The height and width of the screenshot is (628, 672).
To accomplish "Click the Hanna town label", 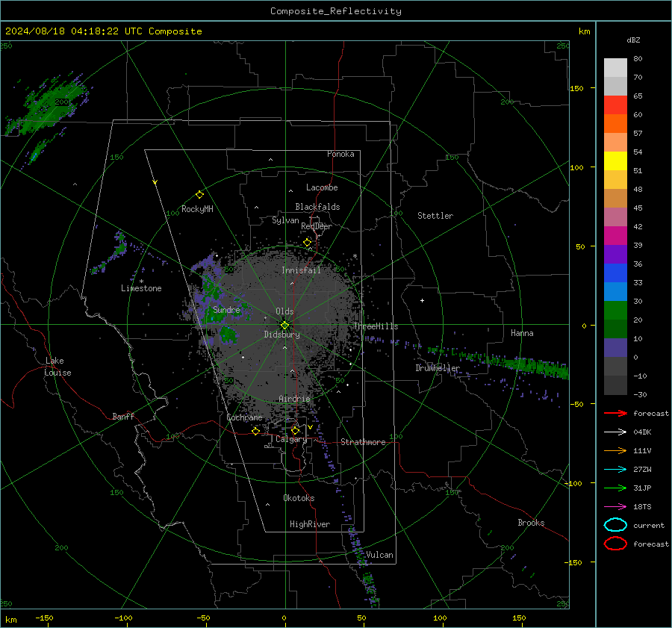I will (x=522, y=333).
